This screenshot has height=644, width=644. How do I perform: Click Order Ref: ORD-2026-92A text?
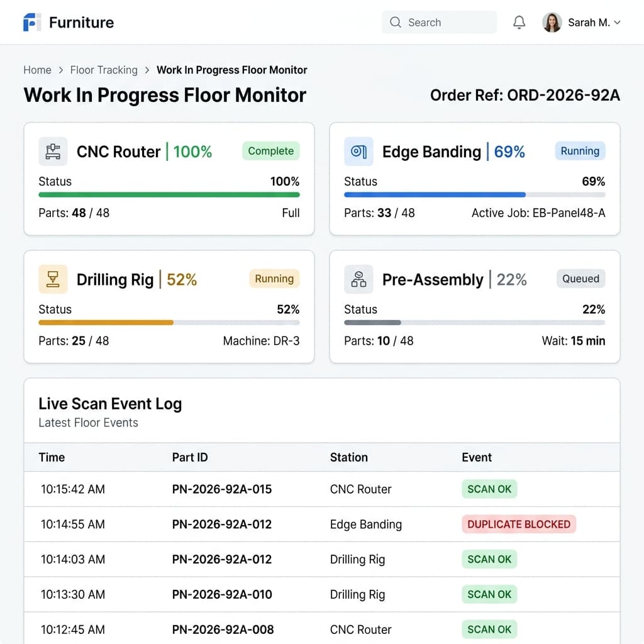point(525,96)
